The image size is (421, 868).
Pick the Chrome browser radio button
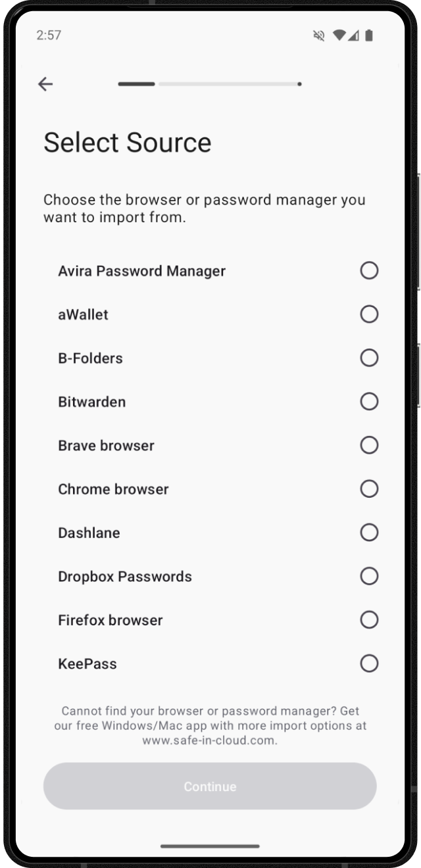[x=369, y=489]
